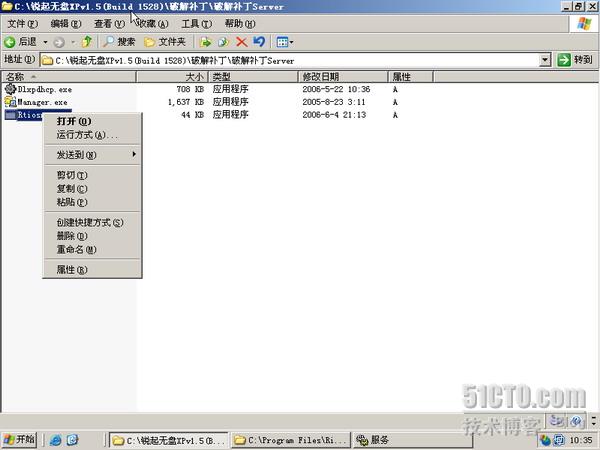Click the Windows flag logo icon
Viewport: 600px width, 450px height.
click(x=584, y=24)
